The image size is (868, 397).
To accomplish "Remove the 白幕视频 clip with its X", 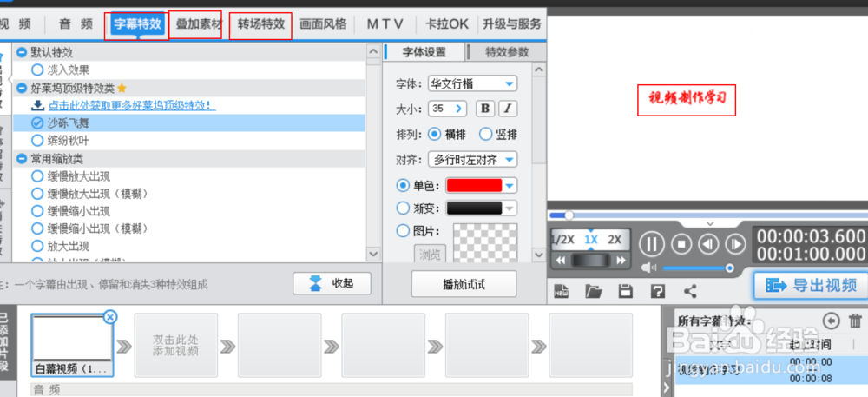I will pos(110,316).
